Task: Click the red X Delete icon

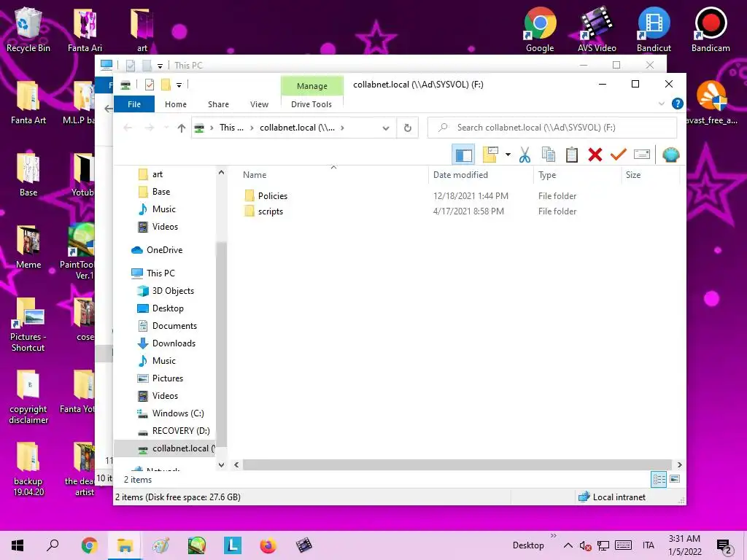Action: pyautogui.click(x=595, y=155)
